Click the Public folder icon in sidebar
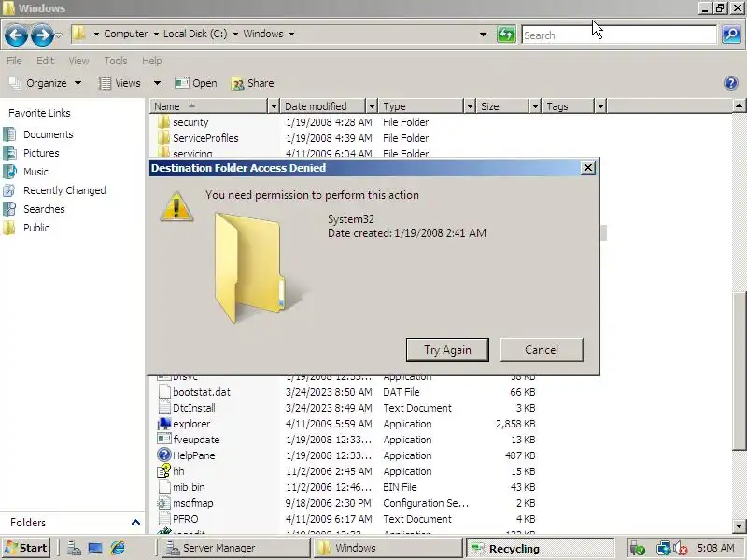Image resolution: width=747 pixels, height=560 pixels. 9,228
